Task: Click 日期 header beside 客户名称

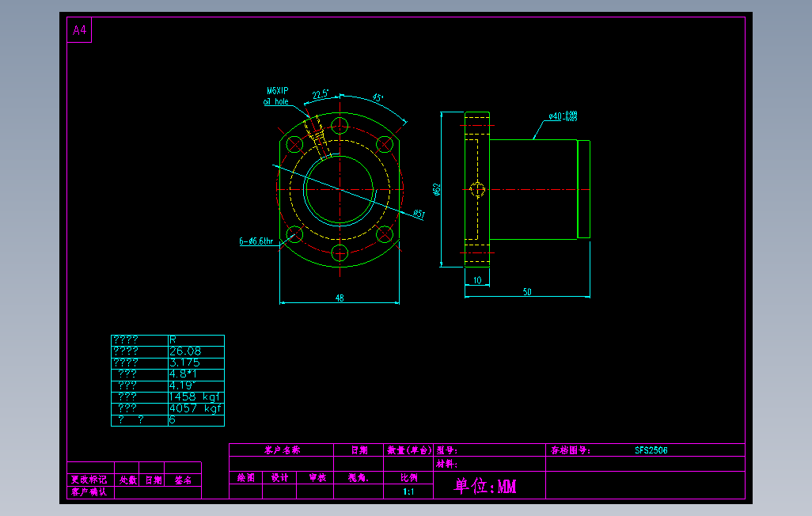Action: click(359, 450)
